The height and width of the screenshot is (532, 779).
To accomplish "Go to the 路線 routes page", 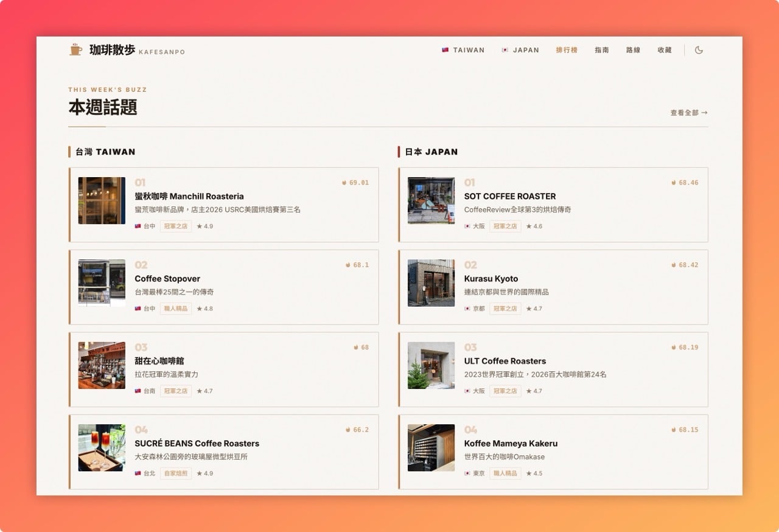I will 633,50.
